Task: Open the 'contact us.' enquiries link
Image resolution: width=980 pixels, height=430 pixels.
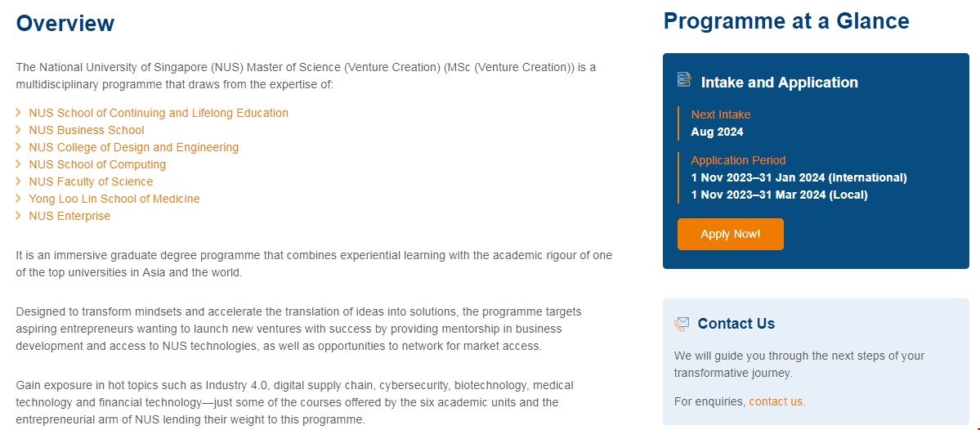Action: 776,401
